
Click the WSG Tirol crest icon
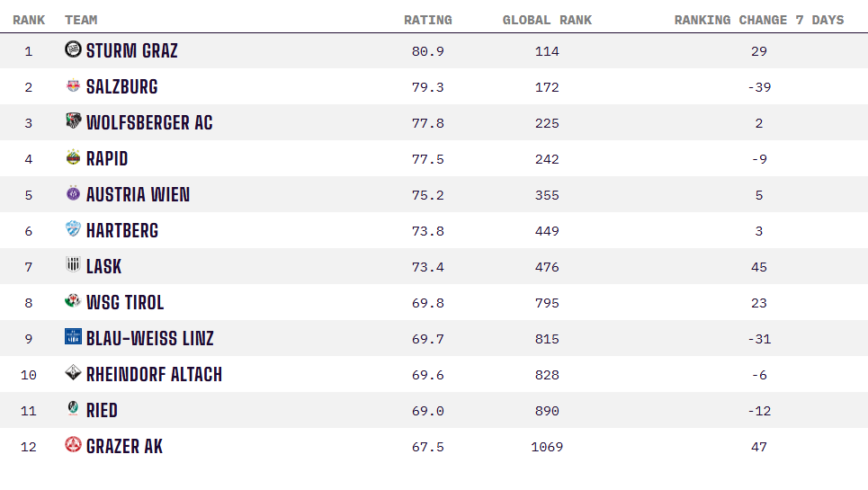(x=73, y=301)
